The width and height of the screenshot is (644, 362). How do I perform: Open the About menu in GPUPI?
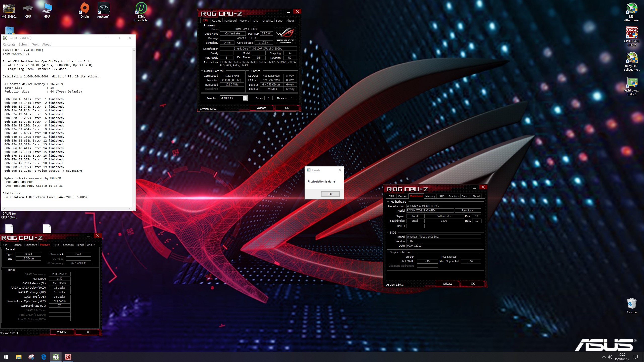pos(46,44)
